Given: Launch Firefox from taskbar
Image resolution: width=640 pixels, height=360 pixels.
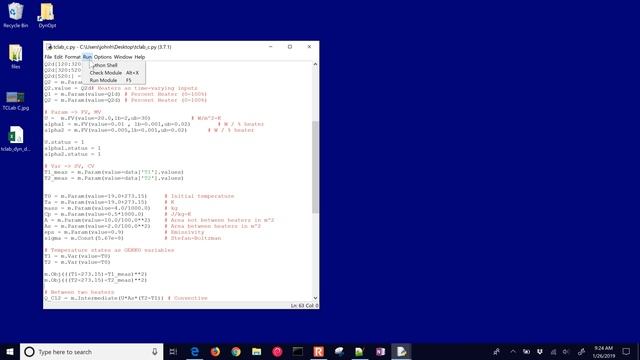Looking at the screenshot, I should click(x=215, y=351).
